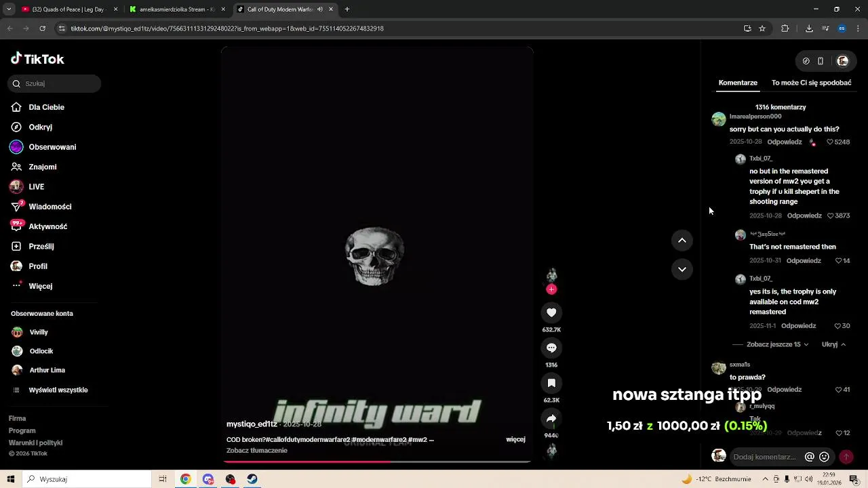Open the Odkryj explore page
This screenshot has height=488, width=868.
point(32,127)
